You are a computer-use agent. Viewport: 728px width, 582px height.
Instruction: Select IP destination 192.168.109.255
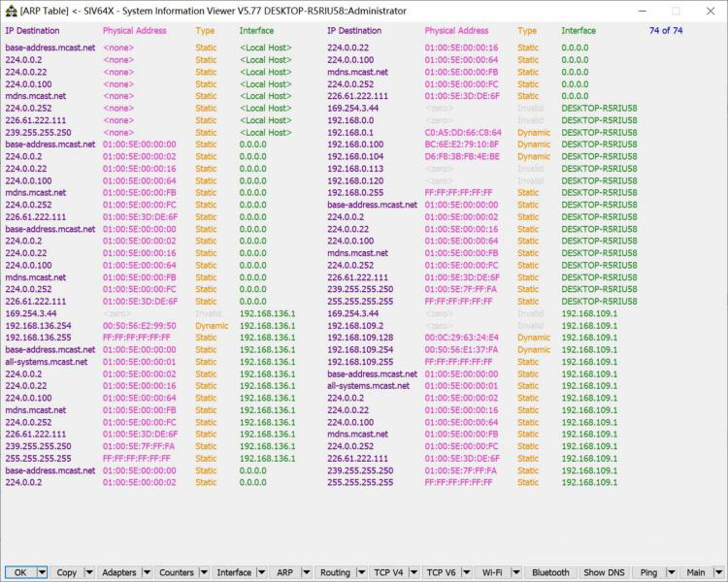pyautogui.click(x=360, y=362)
